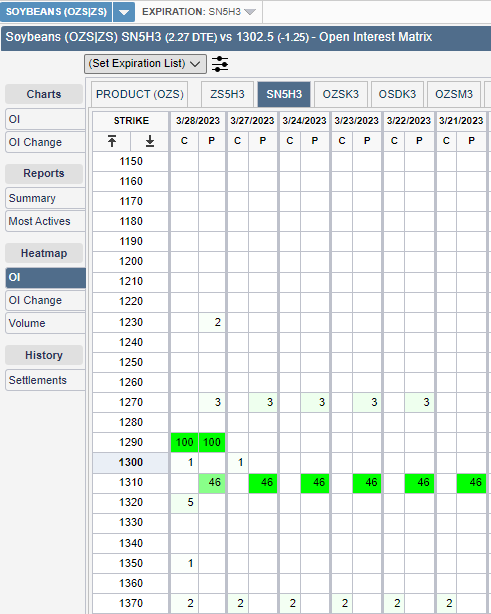
Task: Click the 1 call cell at strike 1350
Action: [x=184, y=563]
